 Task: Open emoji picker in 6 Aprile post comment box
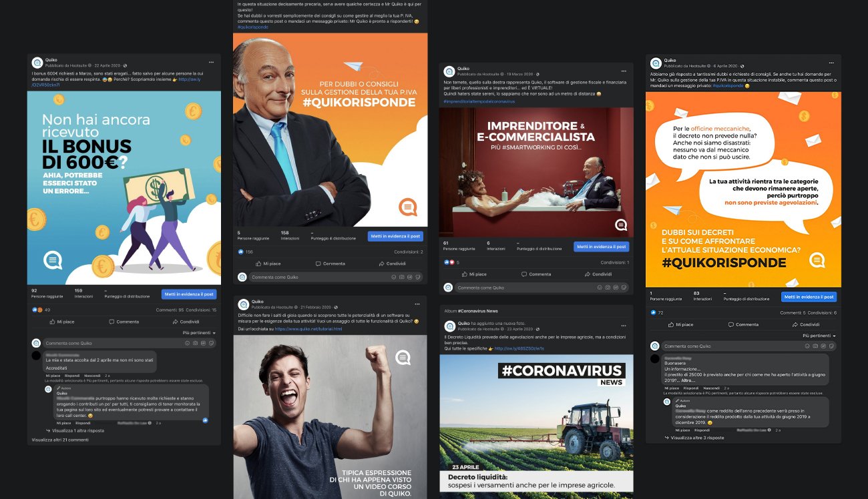click(x=808, y=346)
